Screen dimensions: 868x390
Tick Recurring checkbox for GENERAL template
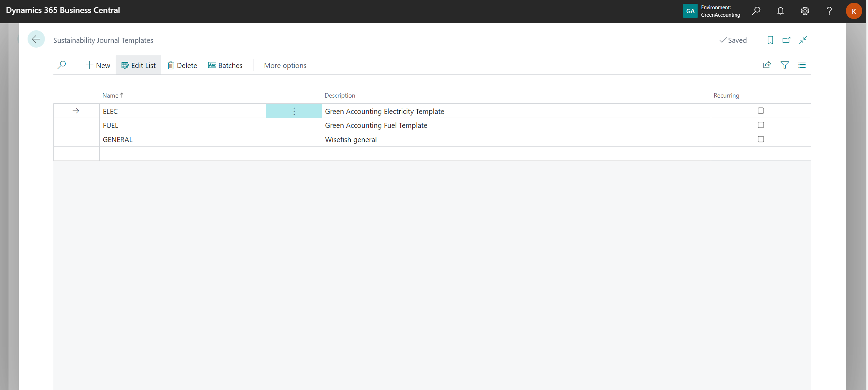click(761, 139)
